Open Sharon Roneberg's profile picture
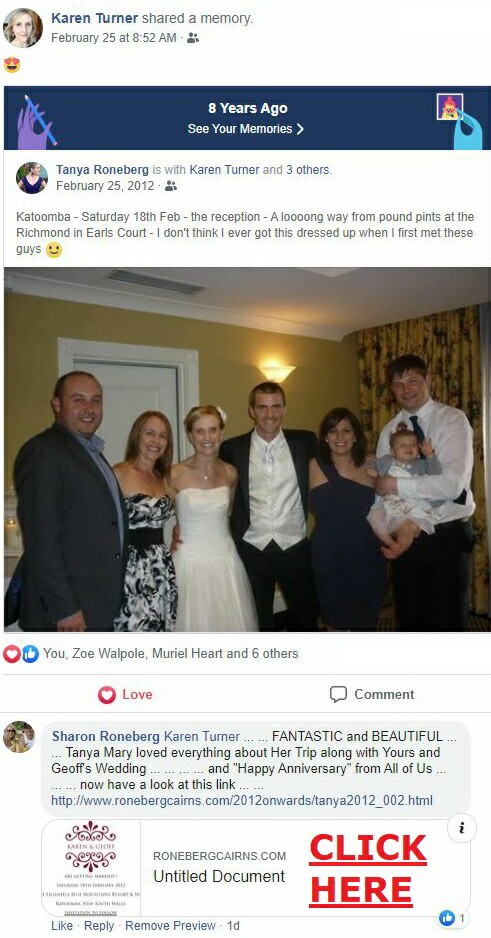Screen dimensions: 491x938 pos(19,736)
